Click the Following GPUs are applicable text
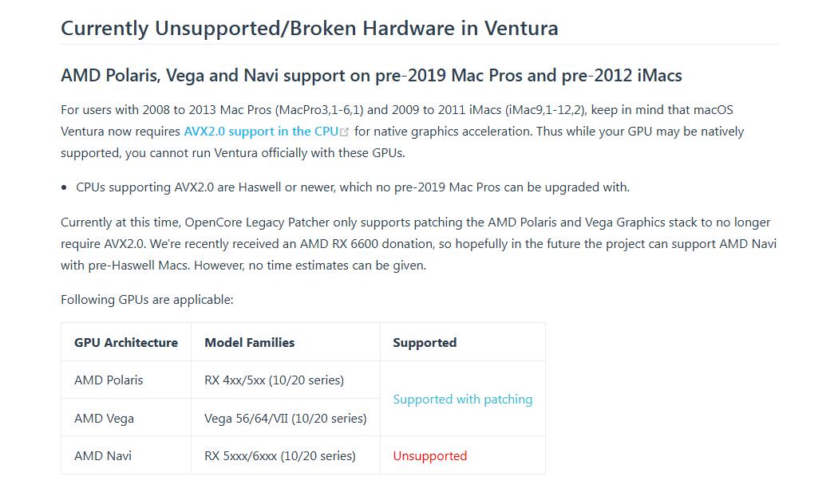 147,300
